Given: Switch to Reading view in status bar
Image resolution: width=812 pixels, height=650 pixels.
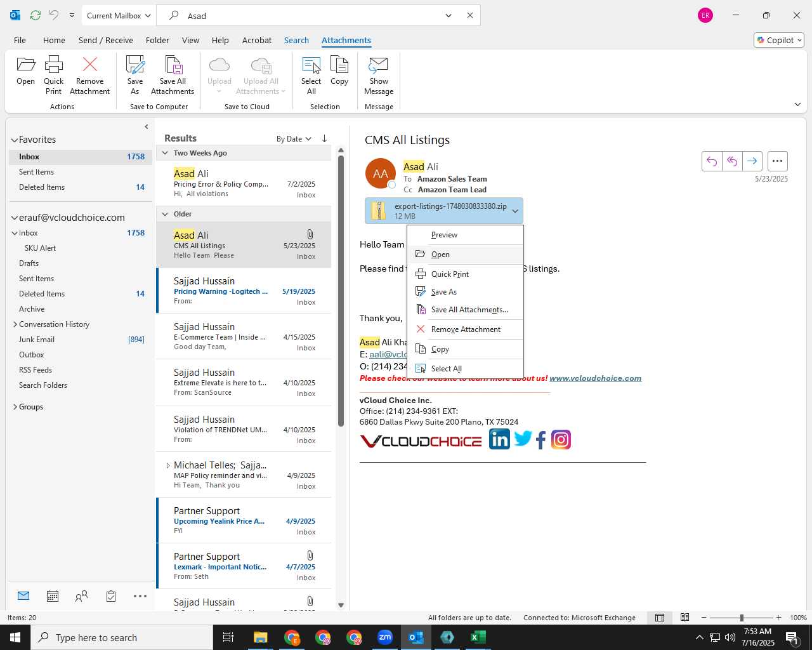Looking at the screenshot, I should [x=685, y=618].
